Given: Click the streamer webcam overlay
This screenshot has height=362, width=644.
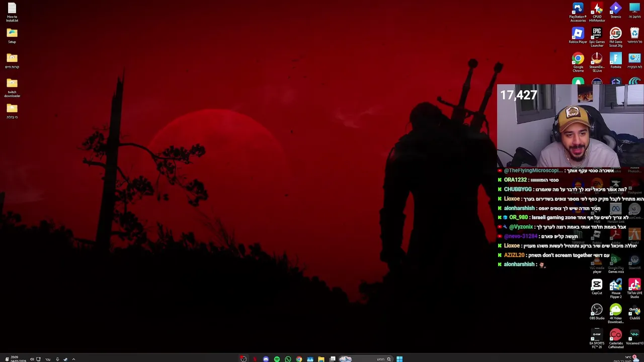Looking at the screenshot, I should [x=571, y=126].
